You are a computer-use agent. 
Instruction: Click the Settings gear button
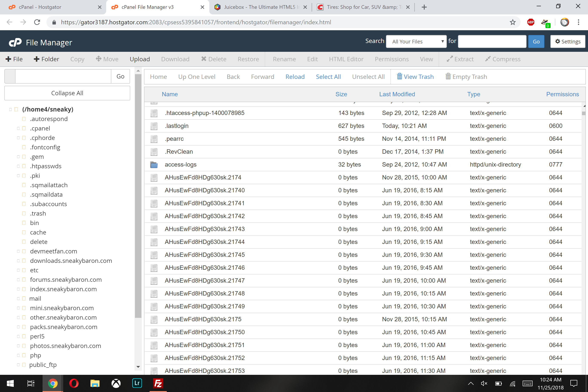[x=568, y=41]
